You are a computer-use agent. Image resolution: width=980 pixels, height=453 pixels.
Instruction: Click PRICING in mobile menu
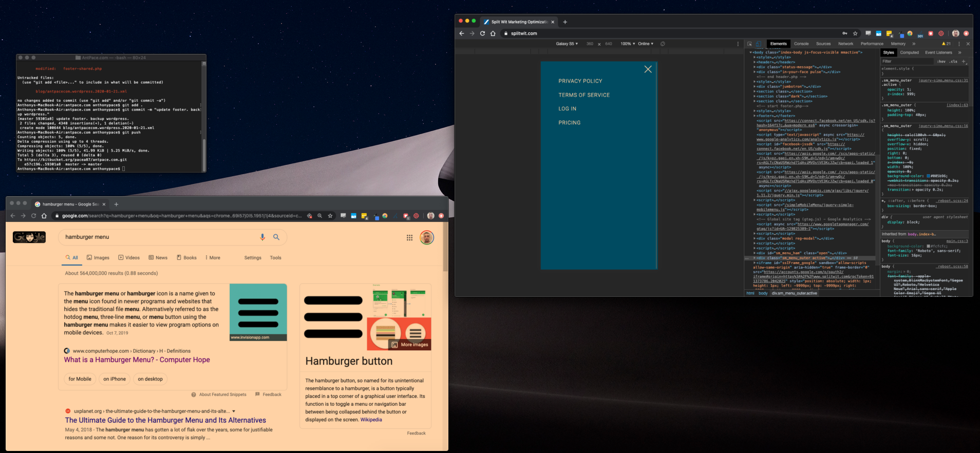(570, 123)
